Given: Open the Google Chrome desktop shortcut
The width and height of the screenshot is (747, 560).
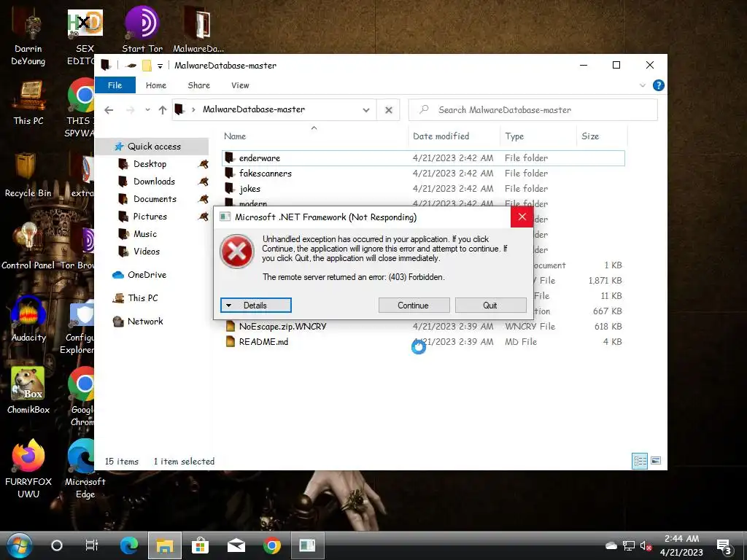Looking at the screenshot, I should (82, 397).
